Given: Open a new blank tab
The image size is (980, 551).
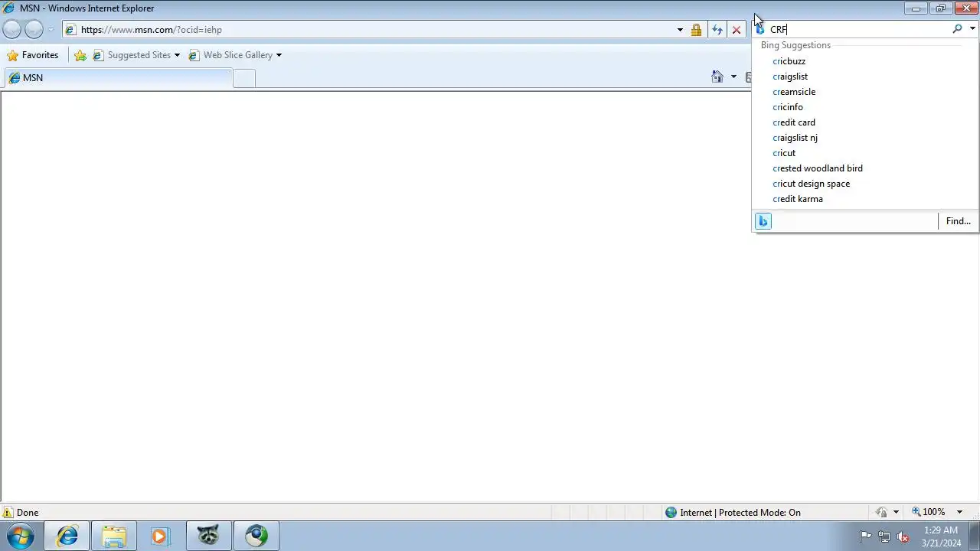Looking at the screenshot, I should [x=244, y=78].
